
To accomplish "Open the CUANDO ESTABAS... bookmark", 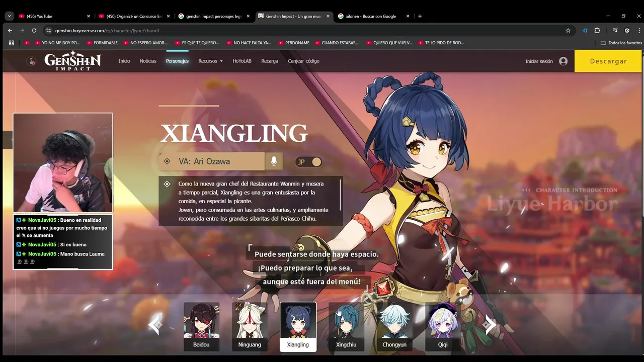I will point(336,43).
